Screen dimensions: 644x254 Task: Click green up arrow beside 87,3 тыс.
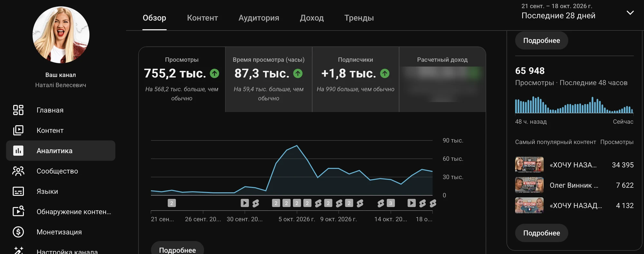click(x=298, y=73)
